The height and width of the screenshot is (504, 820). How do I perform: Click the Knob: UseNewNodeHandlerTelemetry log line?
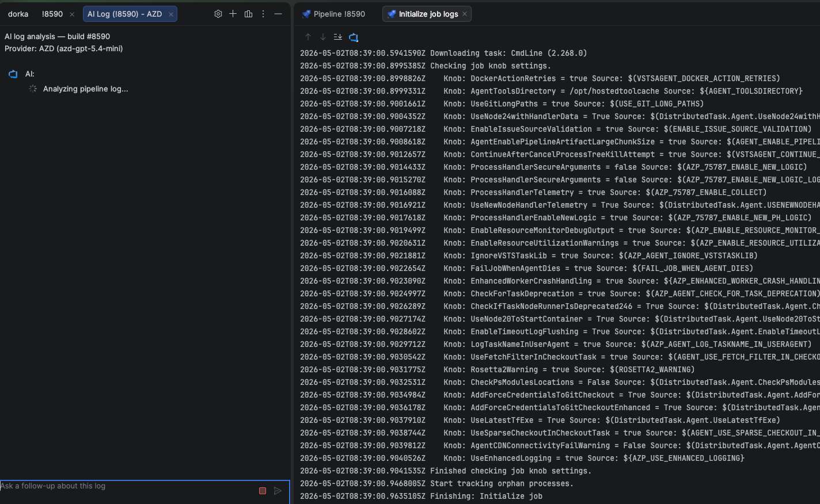pos(560,205)
